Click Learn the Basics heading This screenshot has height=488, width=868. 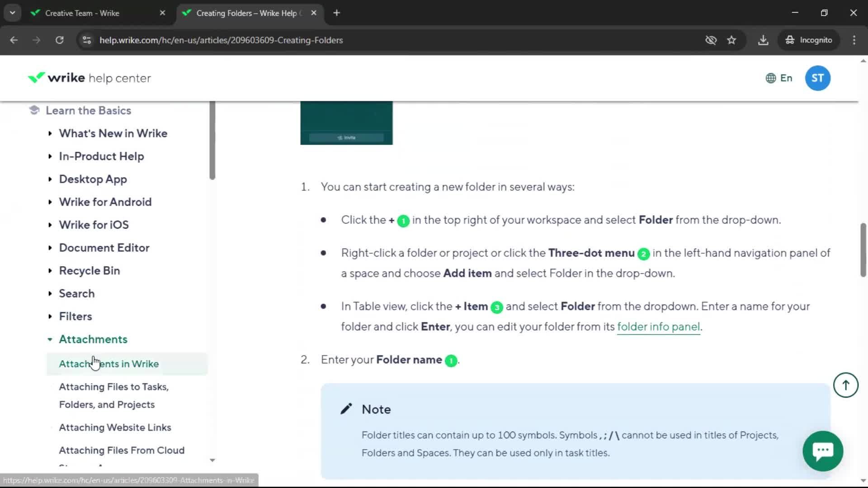pos(88,110)
